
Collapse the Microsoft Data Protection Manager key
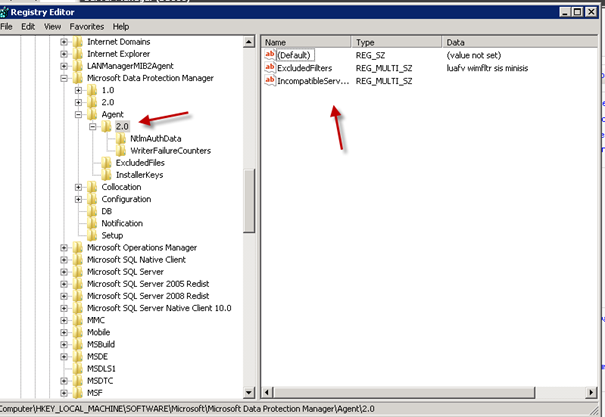coord(64,78)
